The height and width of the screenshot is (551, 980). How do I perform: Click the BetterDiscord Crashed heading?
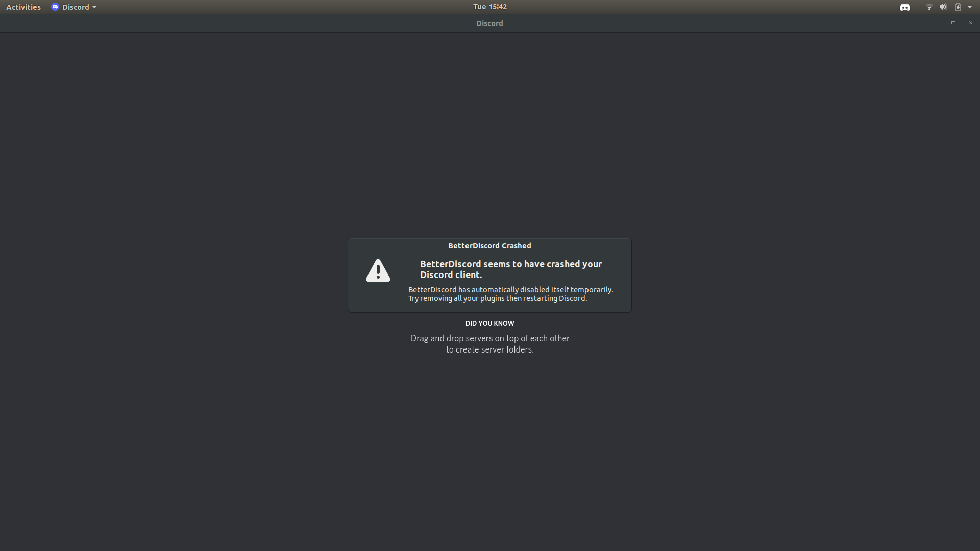pyautogui.click(x=489, y=245)
